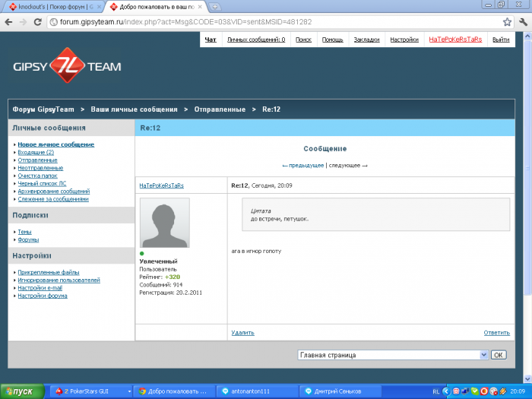The width and height of the screenshot is (532, 399).
Task: Open Неотправленные folder
Action: (x=40, y=168)
